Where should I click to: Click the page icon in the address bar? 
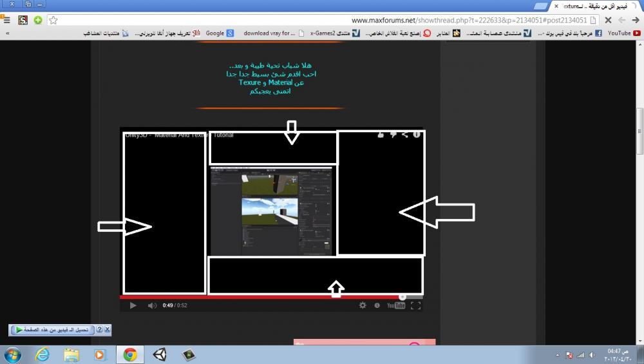[593, 20]
